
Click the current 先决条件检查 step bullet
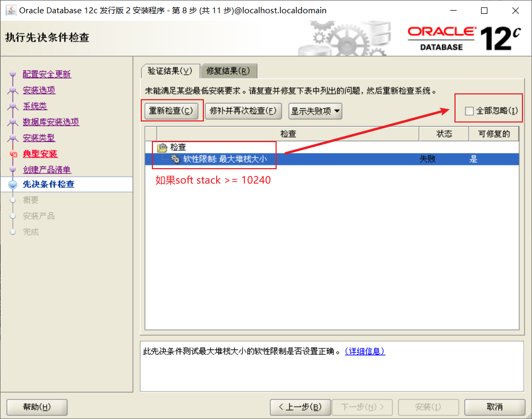click(13, 185)
